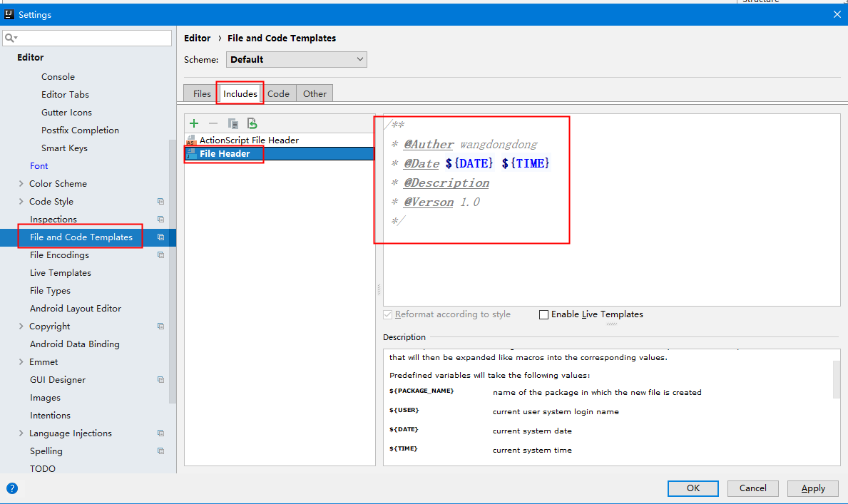Click the copy icon next to Spelling
The image size is (848, 504).
160,451
